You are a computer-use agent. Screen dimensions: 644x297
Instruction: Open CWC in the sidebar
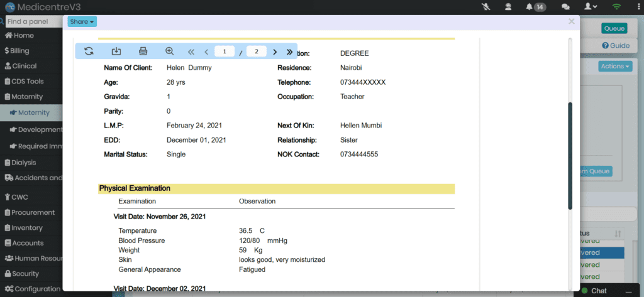point(16,197)
